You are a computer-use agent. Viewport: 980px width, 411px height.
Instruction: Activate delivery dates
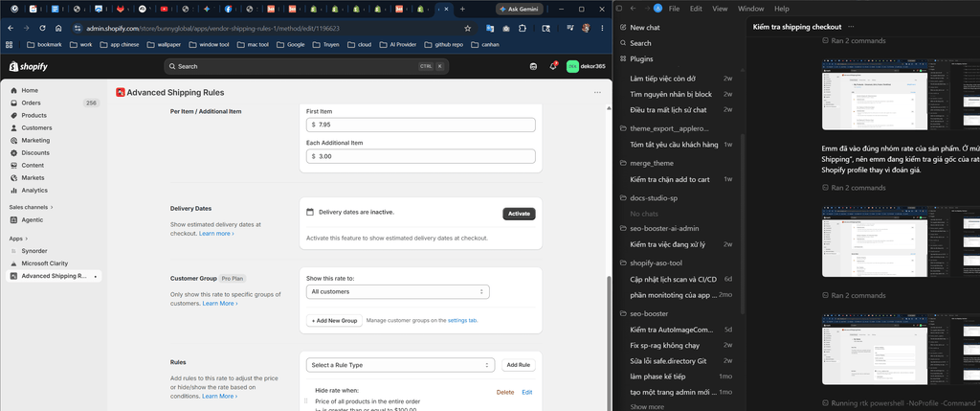click(519, 214)
